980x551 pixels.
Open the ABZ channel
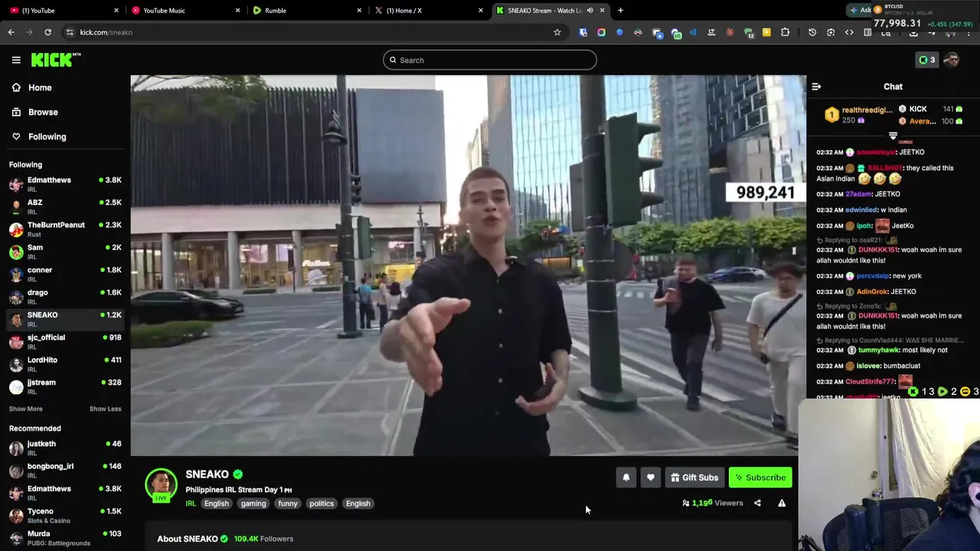[x=65, y=207]
